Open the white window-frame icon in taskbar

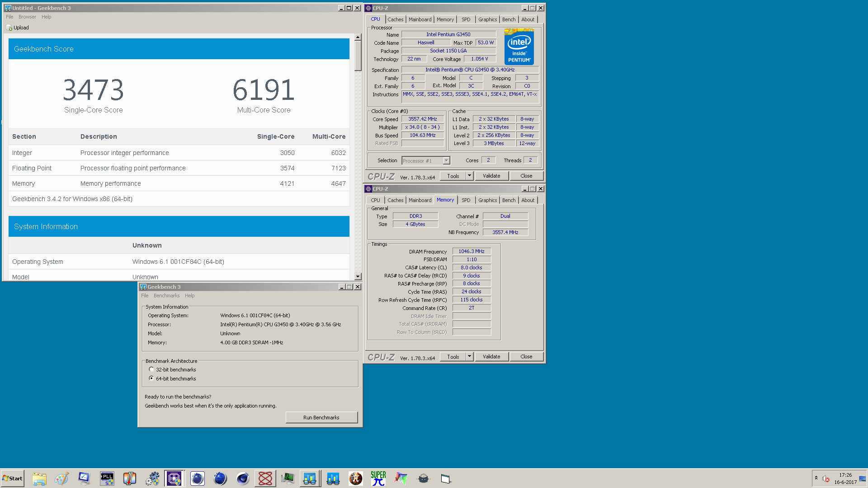(446, 479)
